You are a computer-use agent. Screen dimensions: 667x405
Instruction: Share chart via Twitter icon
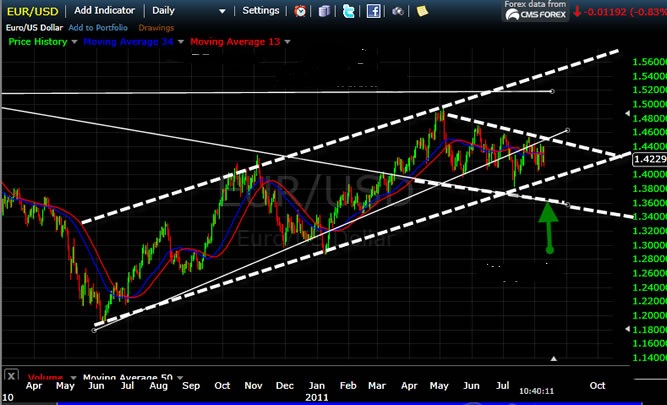coord(348,11)
